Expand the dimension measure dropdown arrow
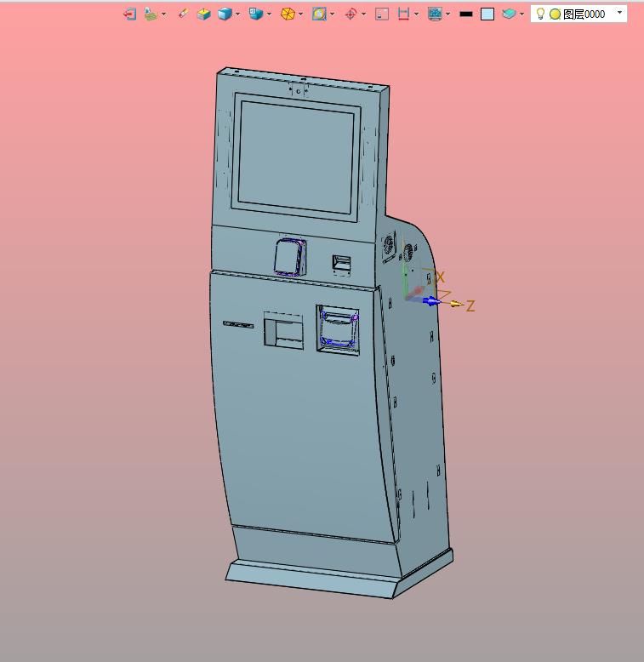This screenshot has width=644, height=662. tap(417, 14)
